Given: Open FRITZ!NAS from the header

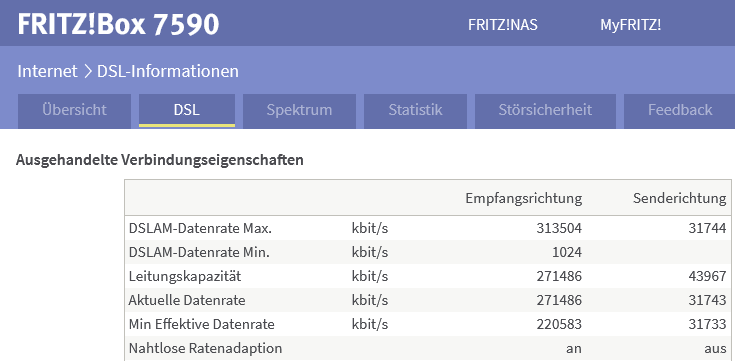Looking at the screenshot, I should point(502,25).
